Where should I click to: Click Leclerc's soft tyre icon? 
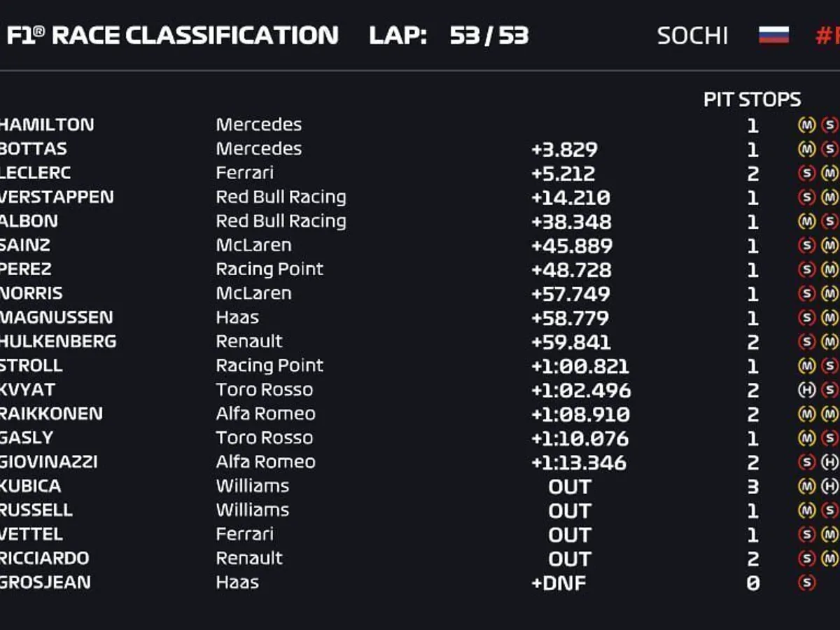806,174
